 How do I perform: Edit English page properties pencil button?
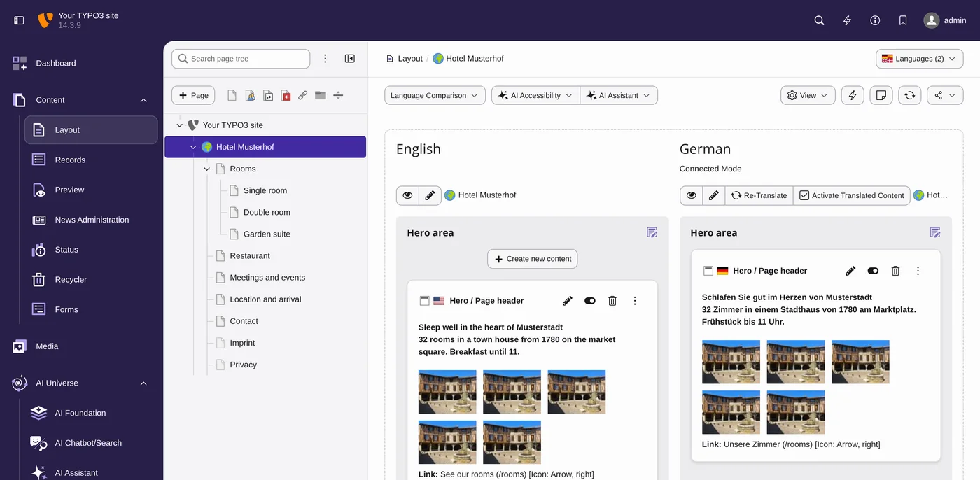(x=430, y=195)
